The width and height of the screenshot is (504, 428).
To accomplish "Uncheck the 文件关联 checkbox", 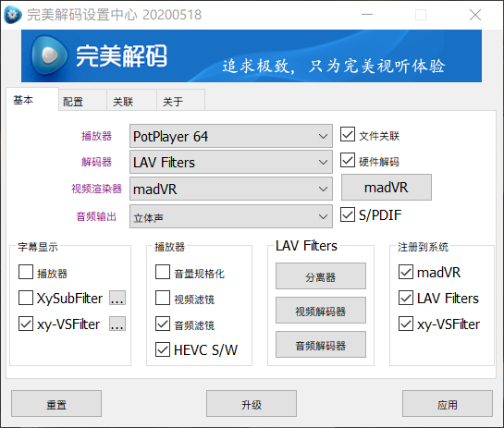I will (348, 134).
